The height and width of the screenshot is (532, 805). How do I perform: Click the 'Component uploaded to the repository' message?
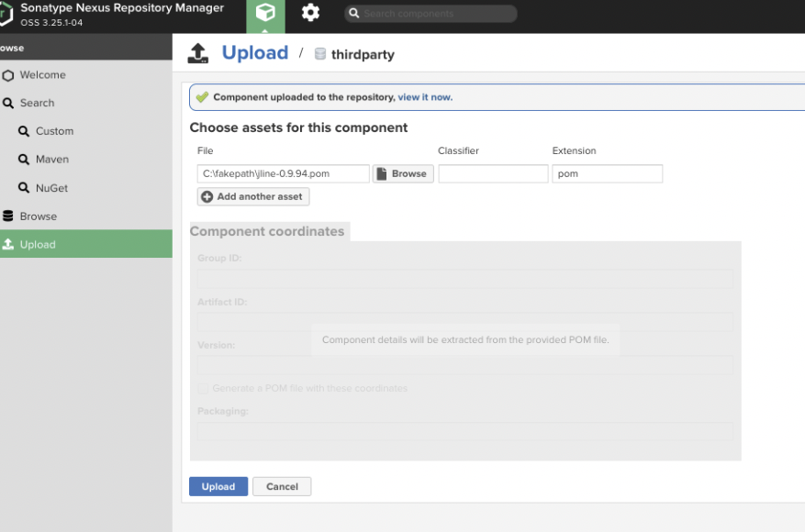(304, 97)
